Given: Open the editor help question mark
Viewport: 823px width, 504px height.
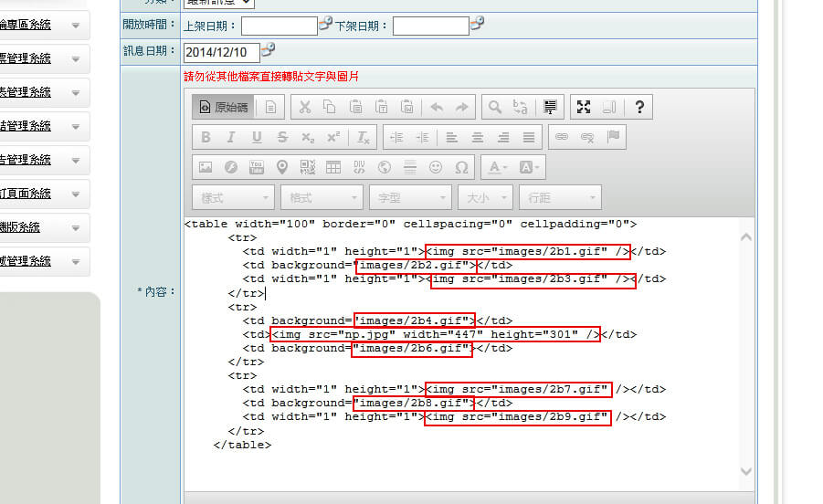Looking at the screenshot, I should click(638, 107).
